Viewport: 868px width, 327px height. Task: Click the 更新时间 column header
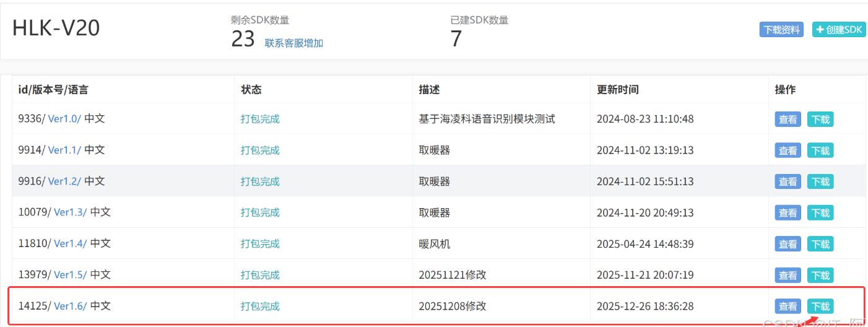tap(618, 90)
